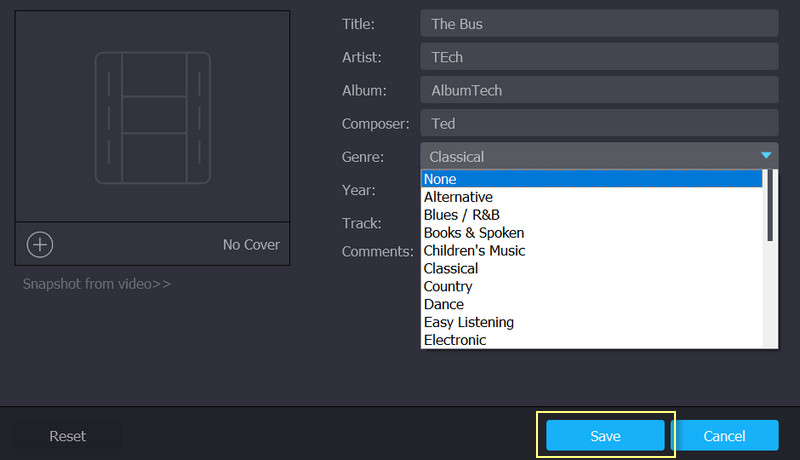Click the film strip cover placeholder
The height and width of the screenshot is (460, 800).
click(152, 118)
